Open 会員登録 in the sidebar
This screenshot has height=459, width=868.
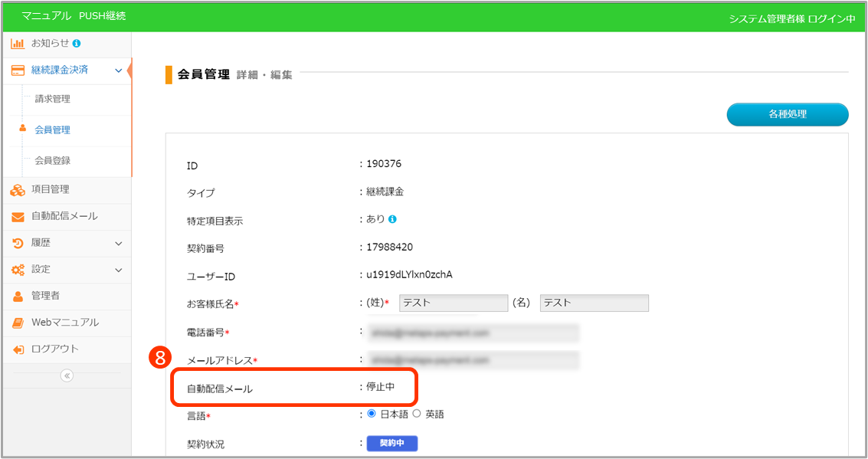52,161
